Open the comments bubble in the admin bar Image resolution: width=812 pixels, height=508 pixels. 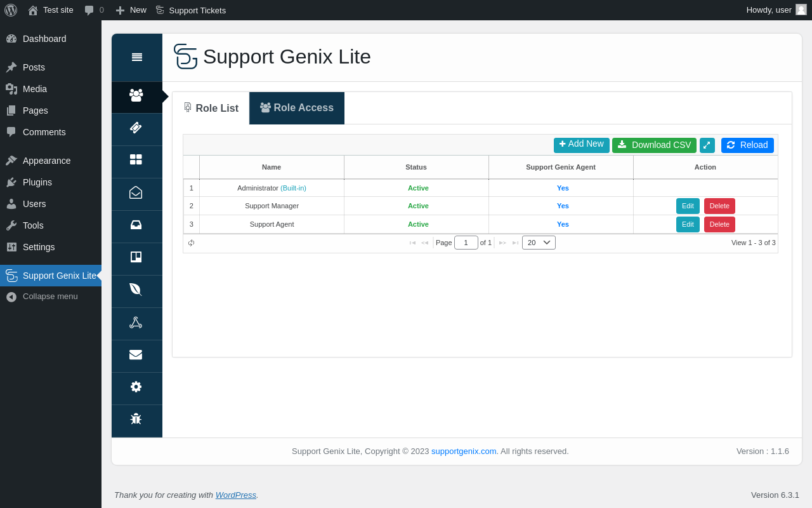click(x=94, y=10)
